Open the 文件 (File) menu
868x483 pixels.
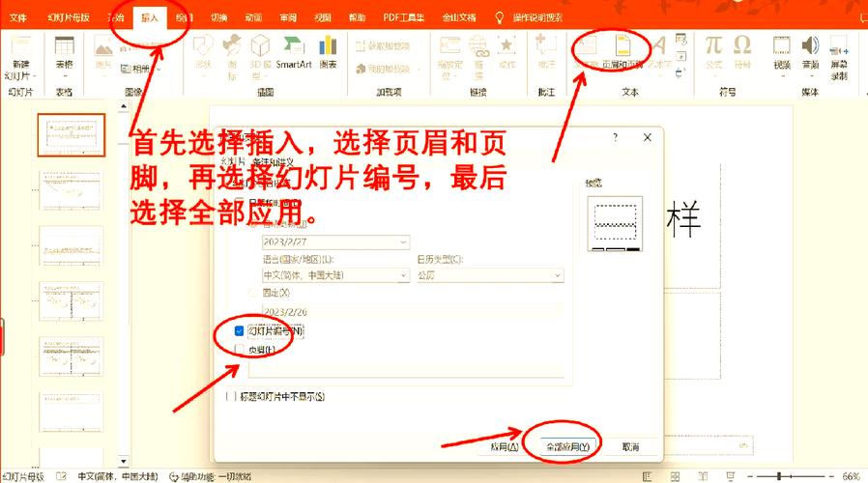click(x=17, y=17)
